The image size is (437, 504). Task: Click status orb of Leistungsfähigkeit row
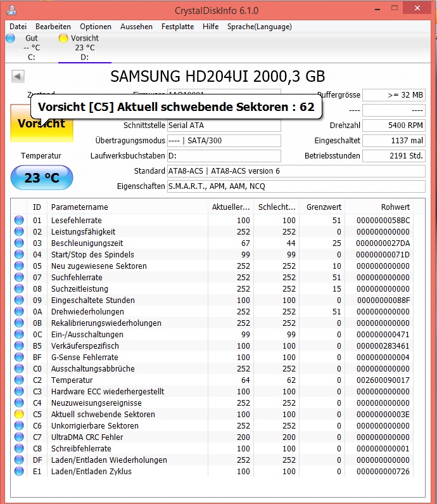click(x=19, y=232)
